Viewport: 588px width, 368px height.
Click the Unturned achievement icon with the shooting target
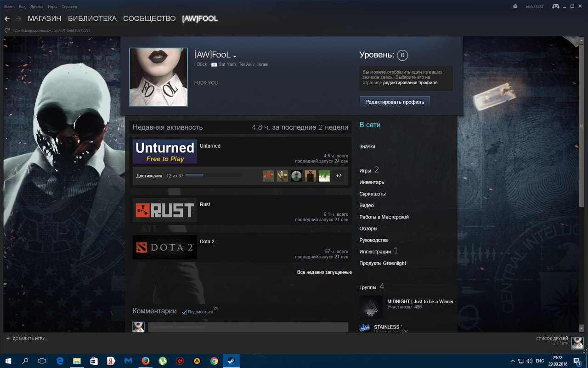[x=311, y=176]
